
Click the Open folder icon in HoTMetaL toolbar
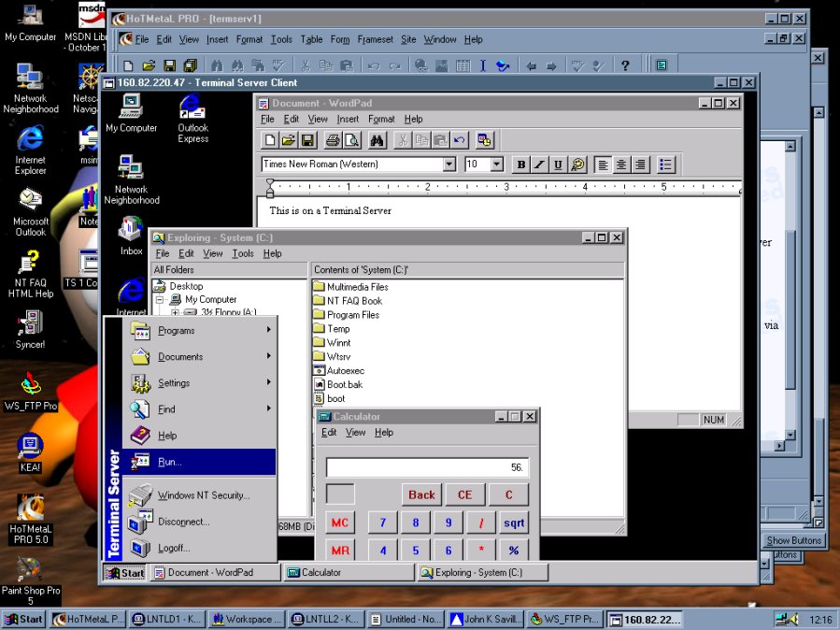pos(149,65)
